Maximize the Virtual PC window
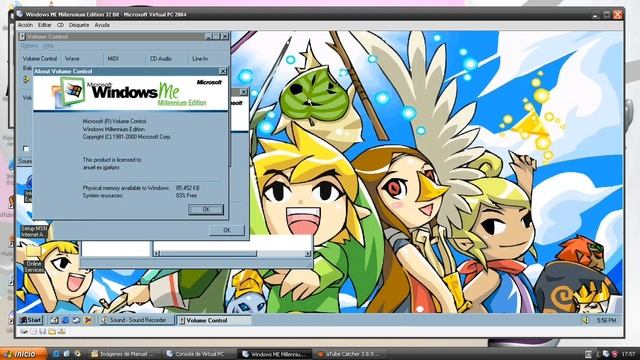 (x=607, y=15)
